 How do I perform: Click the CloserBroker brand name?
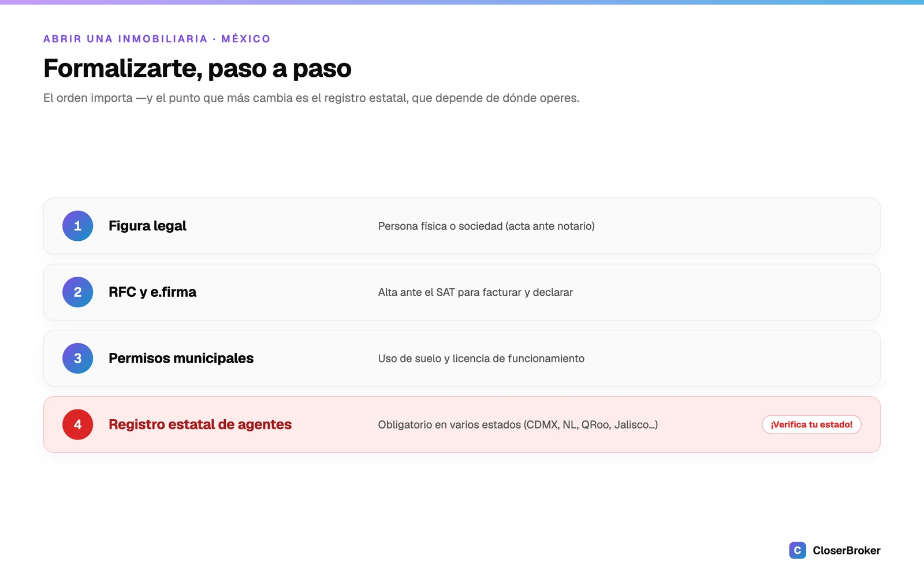pyautogui.click(x=847, y=550)
